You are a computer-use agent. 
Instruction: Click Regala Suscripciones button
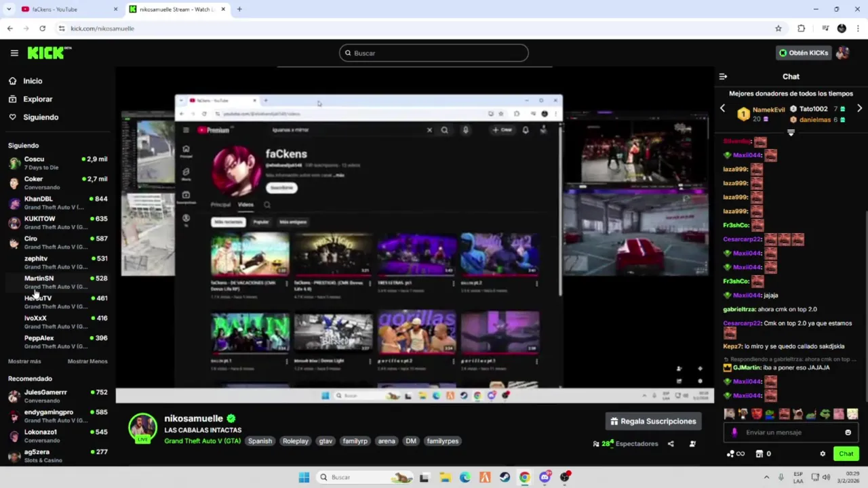653,421
